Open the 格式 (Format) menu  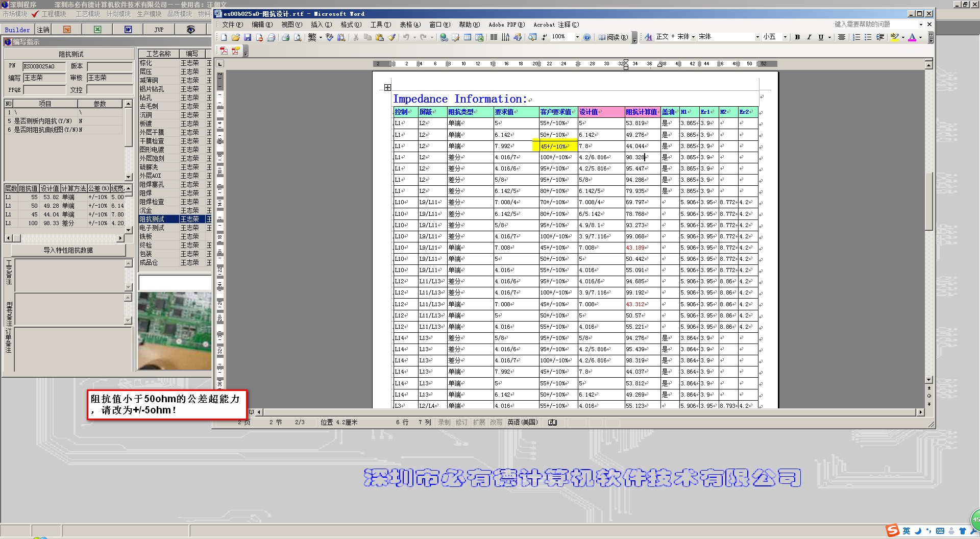(351, 24)
